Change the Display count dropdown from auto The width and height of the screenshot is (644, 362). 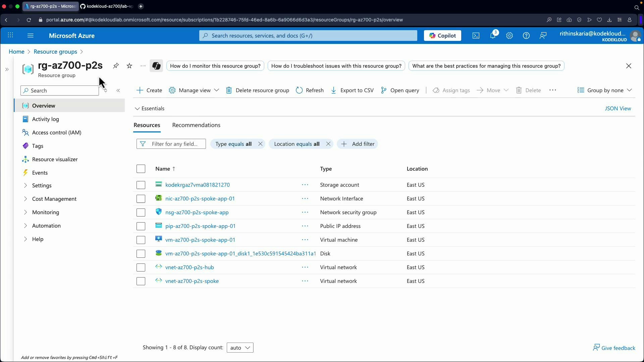click(240, 348)
